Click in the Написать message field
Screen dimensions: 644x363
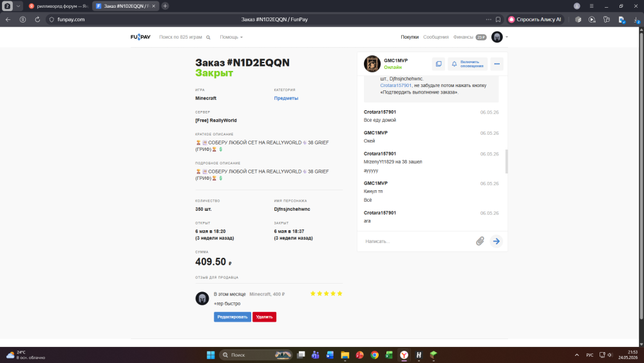point(417,241)
